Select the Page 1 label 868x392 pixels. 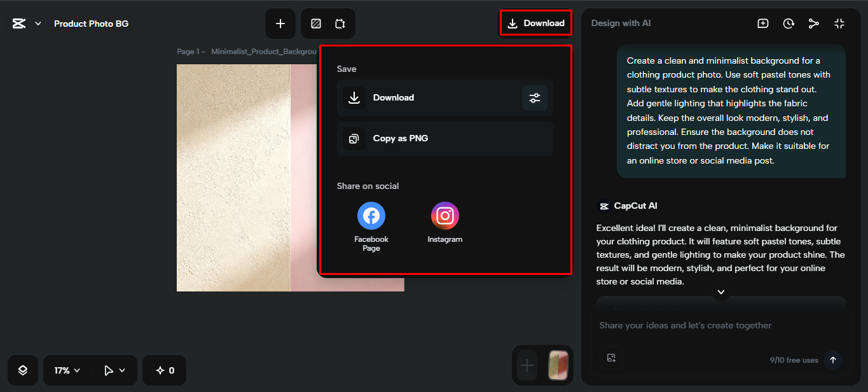pos(189,51)
